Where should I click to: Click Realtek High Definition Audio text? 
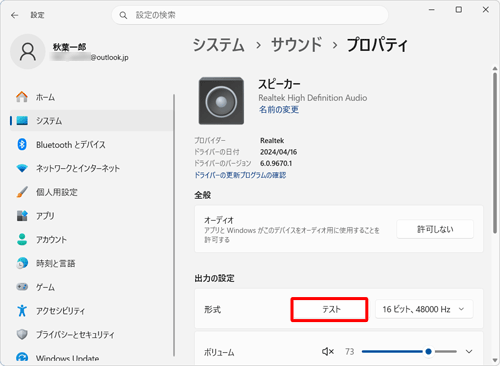313,98
